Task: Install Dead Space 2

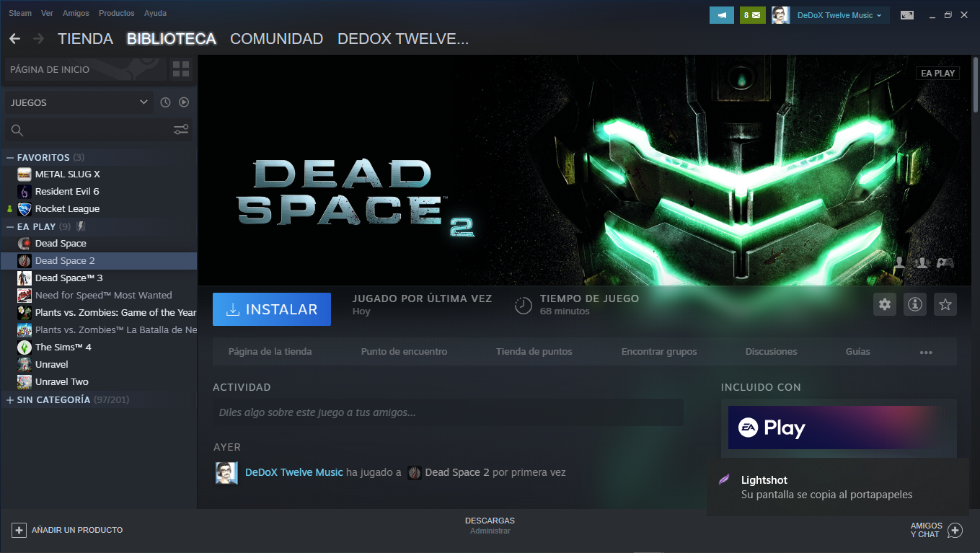Action: [x=272, y=309]
